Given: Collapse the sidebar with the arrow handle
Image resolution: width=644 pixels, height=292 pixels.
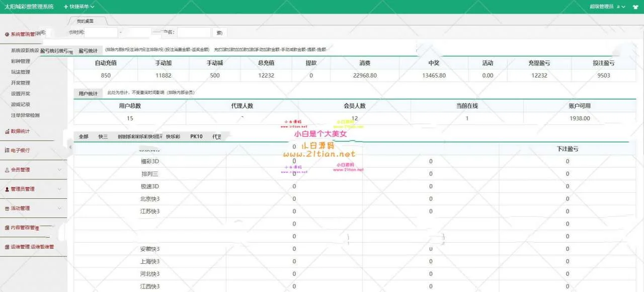Looking at the screenshot, I should point(70,147).
